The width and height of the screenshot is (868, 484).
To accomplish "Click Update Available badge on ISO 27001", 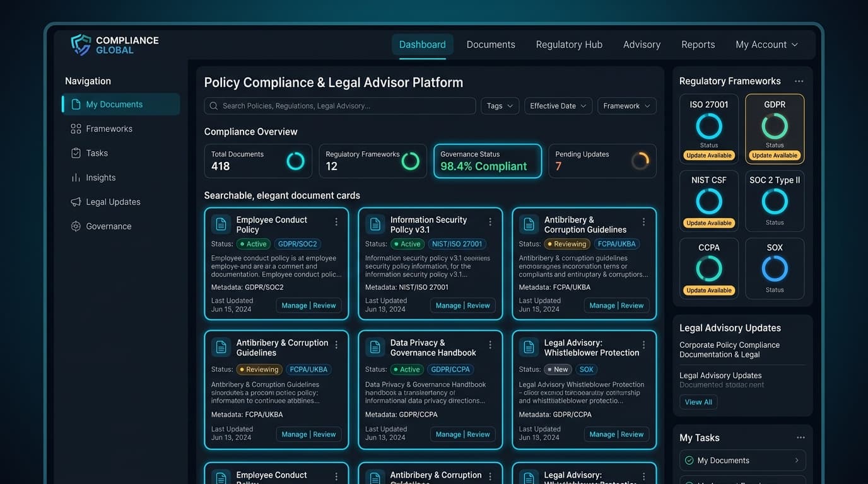I will point(709,156).
